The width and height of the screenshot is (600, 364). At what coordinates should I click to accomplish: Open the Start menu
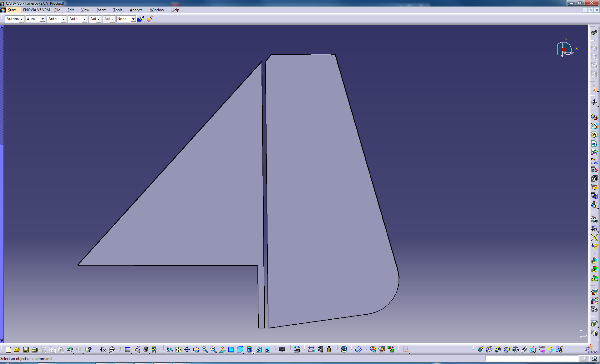coord(12,10)
